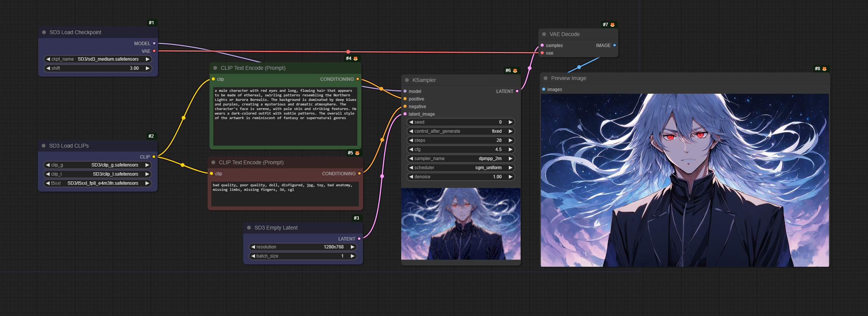Collapse the KSampler node via title dot
The width and height of the screenshot is (868, 316).
[x=407, y=80]
